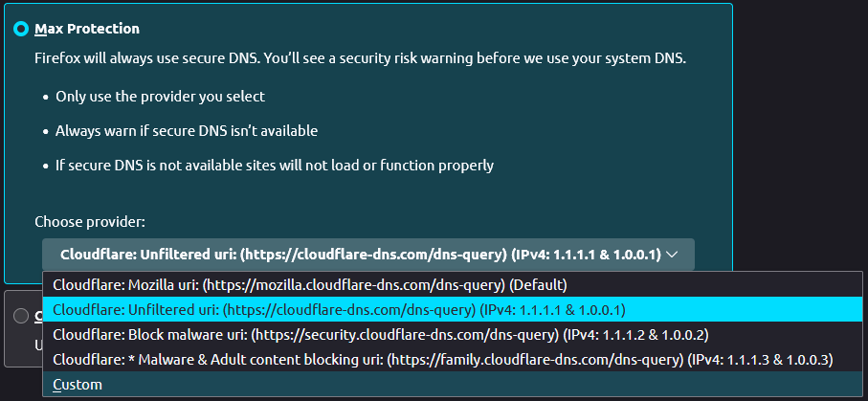Select the Max Protection radio button

point(21,29)
